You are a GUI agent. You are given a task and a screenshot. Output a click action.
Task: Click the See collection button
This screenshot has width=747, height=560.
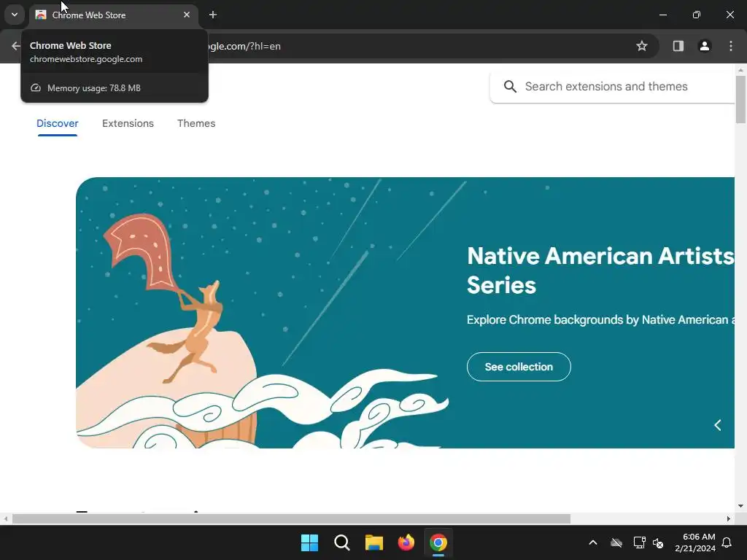[x=519, y=367]
